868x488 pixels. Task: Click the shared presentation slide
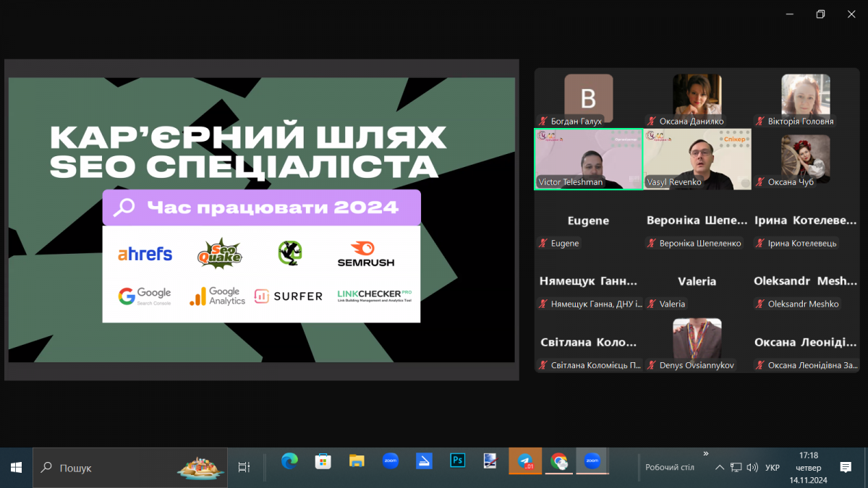[261, 220]
